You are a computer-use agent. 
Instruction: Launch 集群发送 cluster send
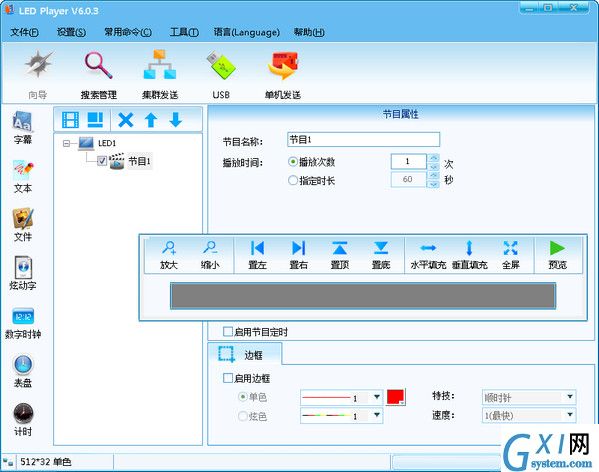pos(160,74)
